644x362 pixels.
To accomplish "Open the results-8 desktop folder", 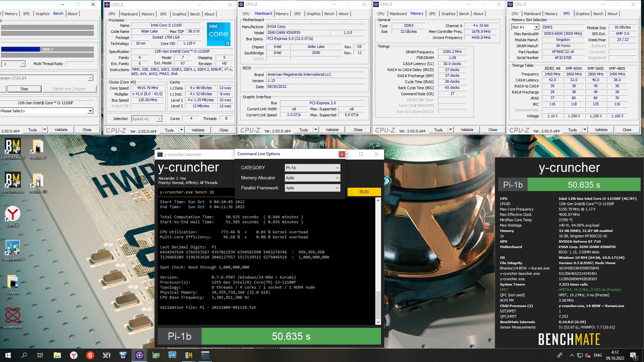I will (x=38, y=149).
